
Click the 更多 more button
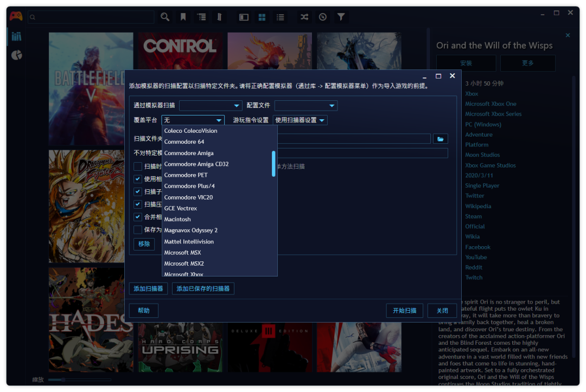pyautogui.click(x=528, y=63)
